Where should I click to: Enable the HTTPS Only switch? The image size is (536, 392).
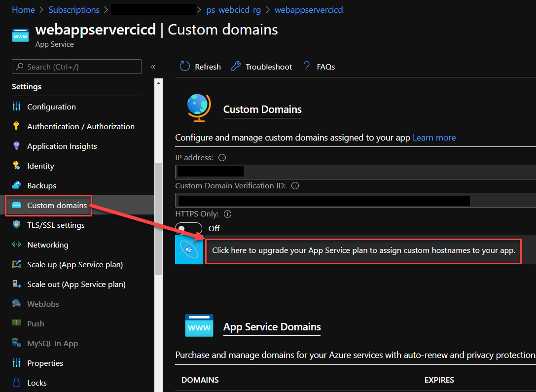tap(189, 228)
